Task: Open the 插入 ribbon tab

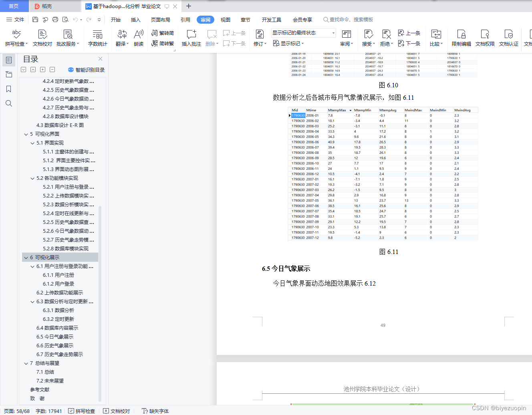Action: [x=136, y=20]
